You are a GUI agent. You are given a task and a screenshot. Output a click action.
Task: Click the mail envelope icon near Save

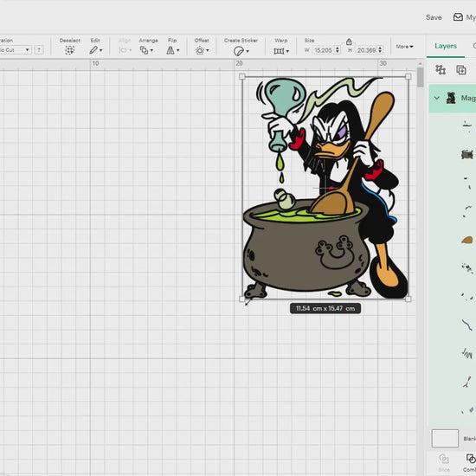click(458, 17)
